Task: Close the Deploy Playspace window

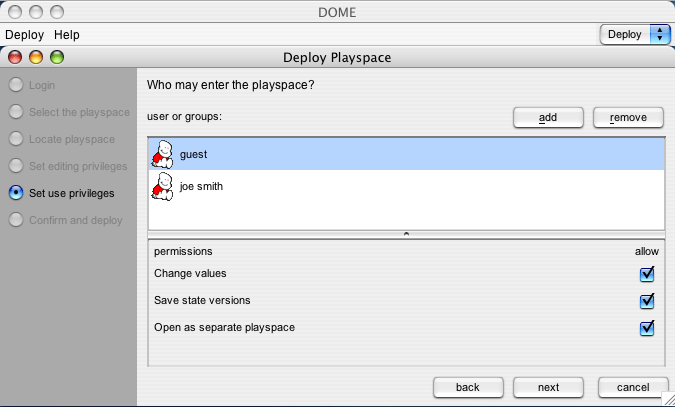Action: click(x=15, y=57)
